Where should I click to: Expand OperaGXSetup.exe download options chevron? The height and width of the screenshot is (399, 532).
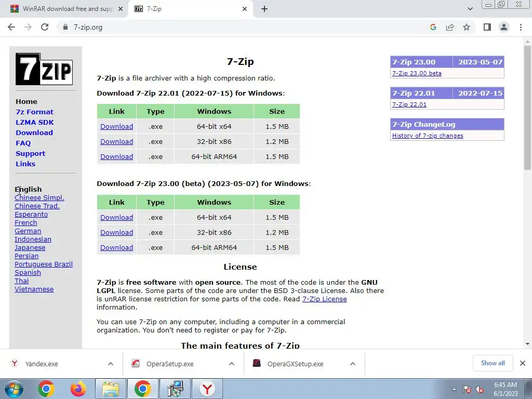click(x=353, y=364)
